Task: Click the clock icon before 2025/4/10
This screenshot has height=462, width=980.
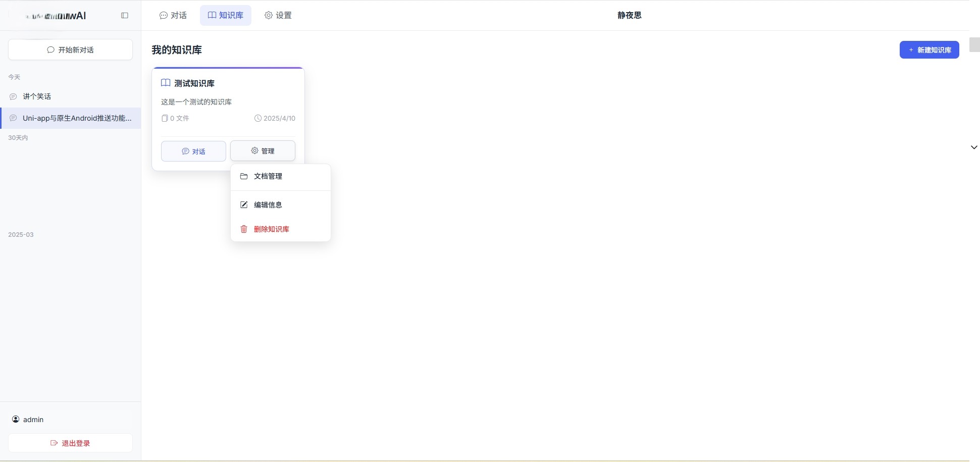Action: click(257, 118)
